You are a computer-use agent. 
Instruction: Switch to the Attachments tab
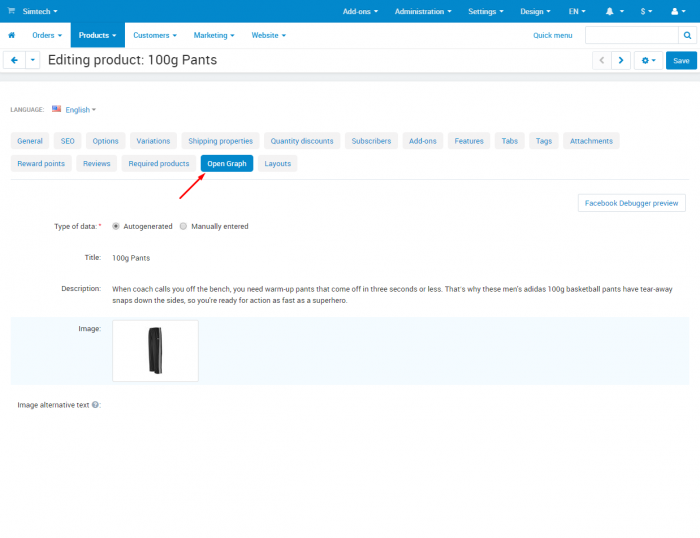[x=591, y=141]
